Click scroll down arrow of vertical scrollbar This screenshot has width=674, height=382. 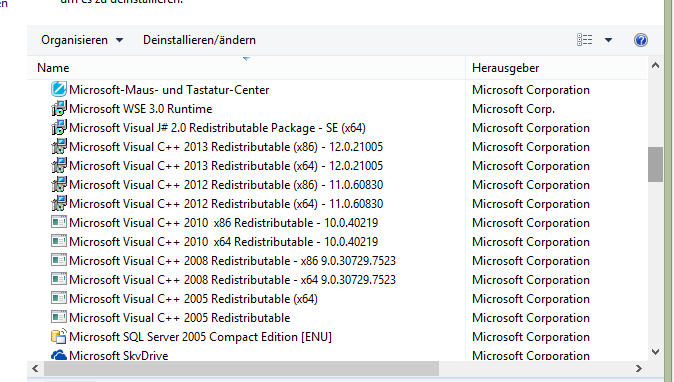655,352
